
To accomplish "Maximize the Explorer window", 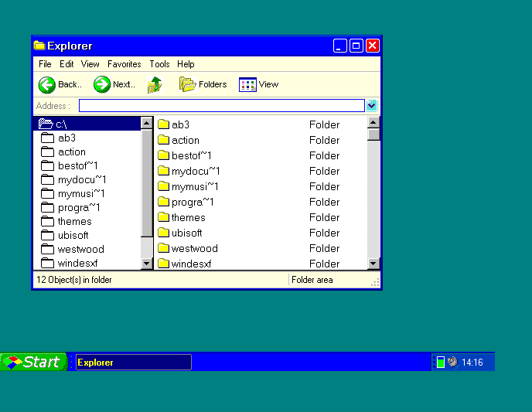I will point(356,46).
